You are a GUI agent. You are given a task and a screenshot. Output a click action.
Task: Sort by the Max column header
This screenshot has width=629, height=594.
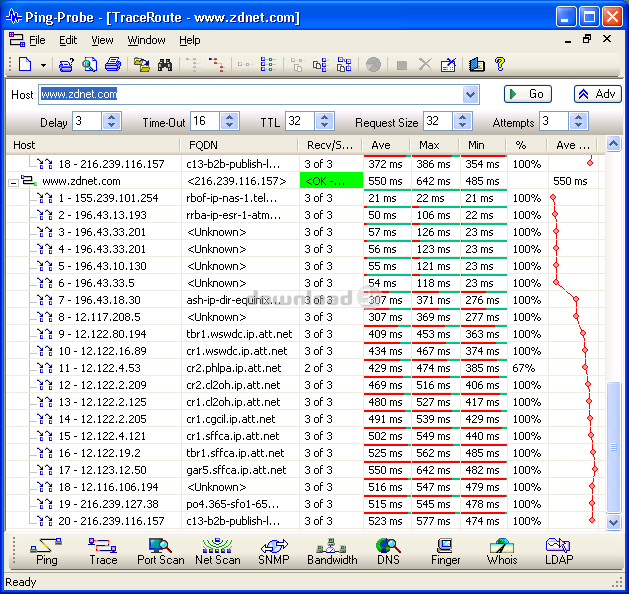tap(434, 145)
